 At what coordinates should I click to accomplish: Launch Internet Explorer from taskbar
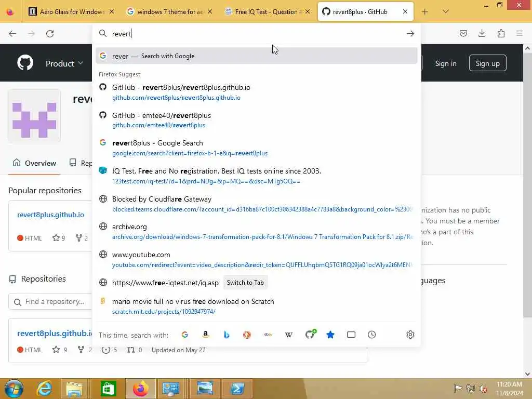(x=44, y=389)
